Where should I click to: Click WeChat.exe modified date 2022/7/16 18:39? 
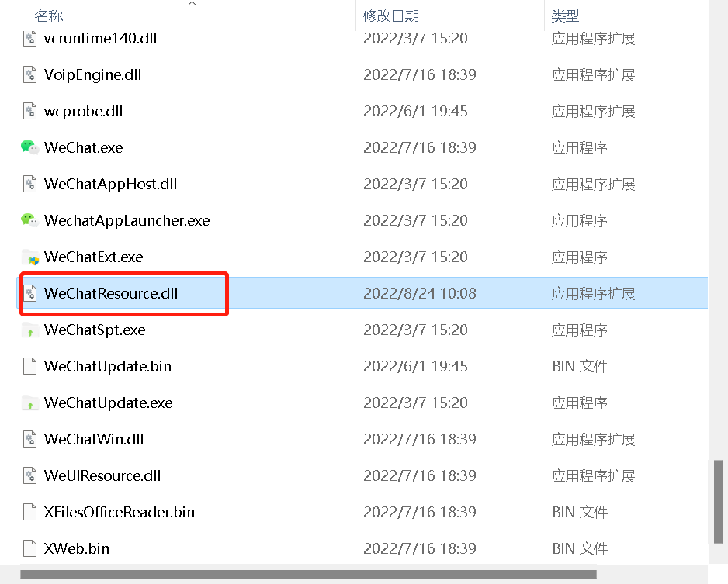[x=420, y=147]
